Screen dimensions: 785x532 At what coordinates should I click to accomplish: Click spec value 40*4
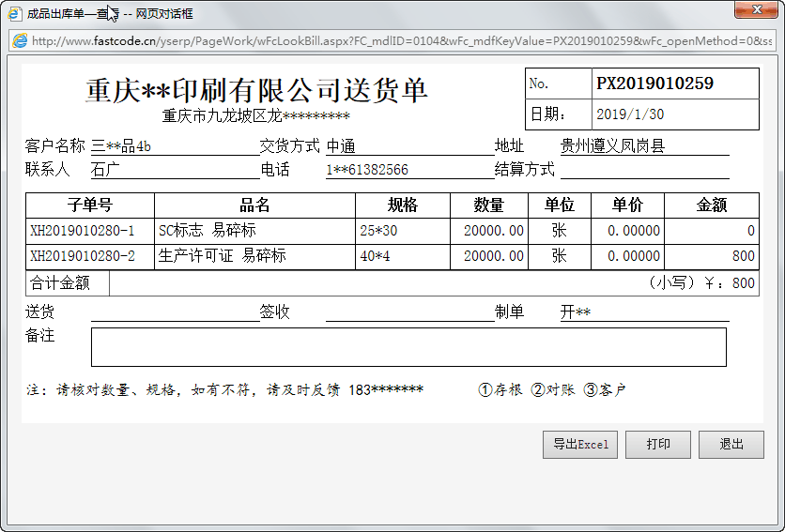point(375,256)
